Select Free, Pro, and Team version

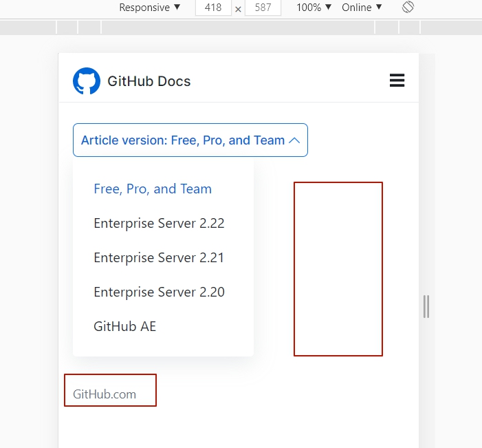(x=153, y=189)
